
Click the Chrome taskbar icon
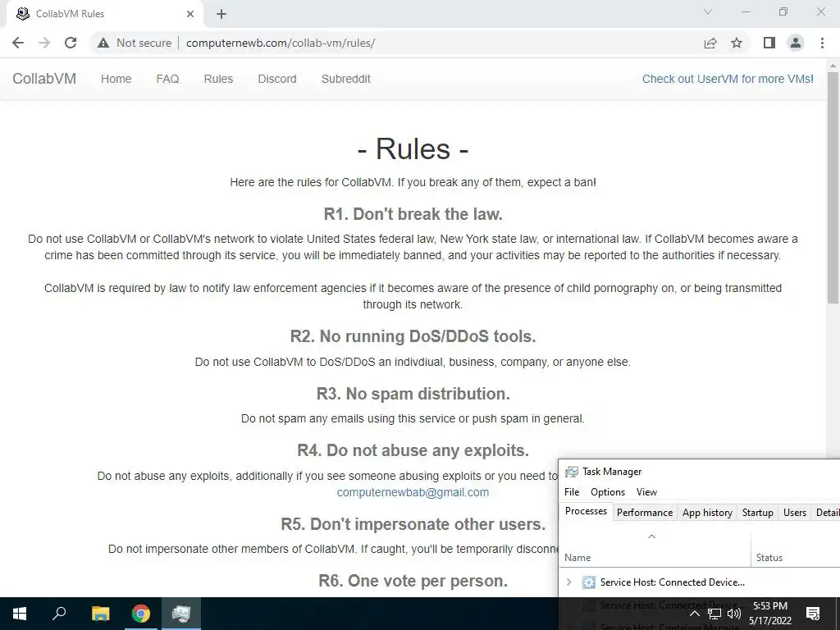tap(141, 614)
